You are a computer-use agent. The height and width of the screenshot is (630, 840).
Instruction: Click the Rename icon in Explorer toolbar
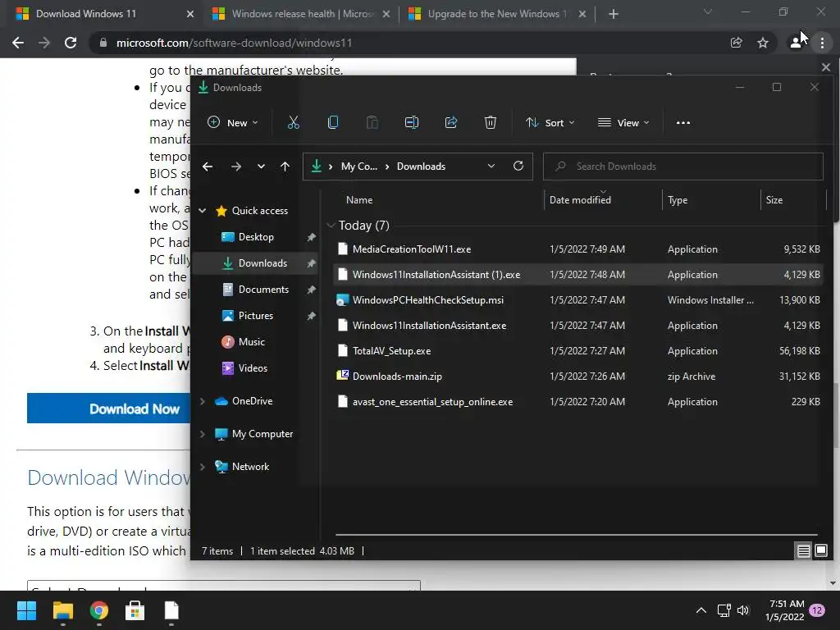(x=412, y=123)
